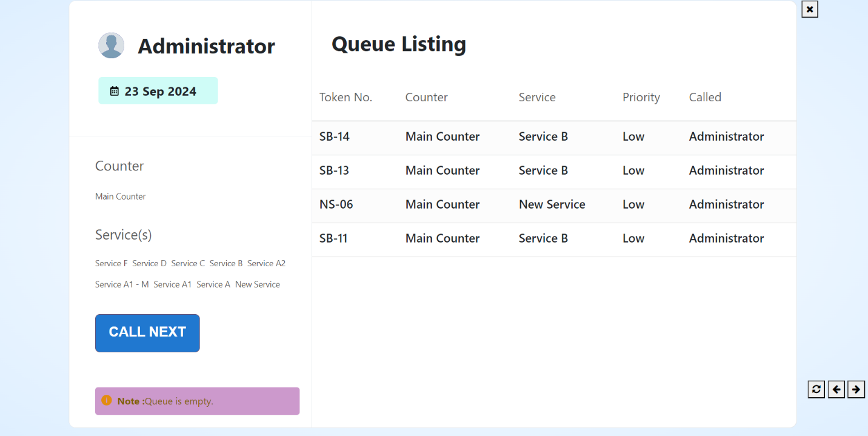The width and height of the screenshot is (868, 436).
Task: Click the warning icon in the note
Action: 107,401
